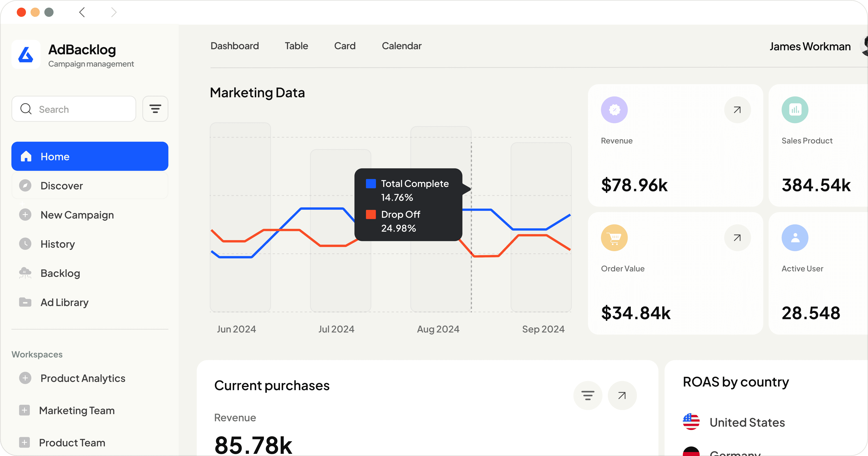Open the search filter icon beside the search bar
The width and height of the screenshot is (868, 456).
click(x=155, y=109)
